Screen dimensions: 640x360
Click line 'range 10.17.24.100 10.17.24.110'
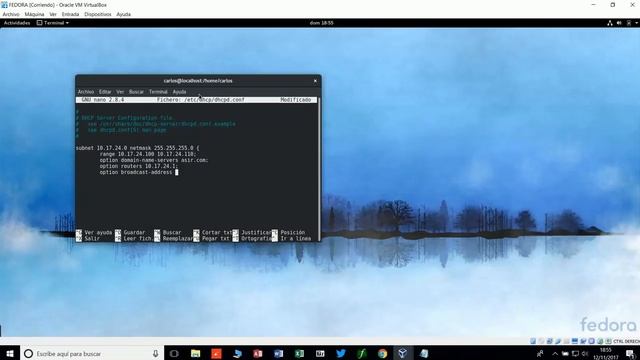[148, 154]
